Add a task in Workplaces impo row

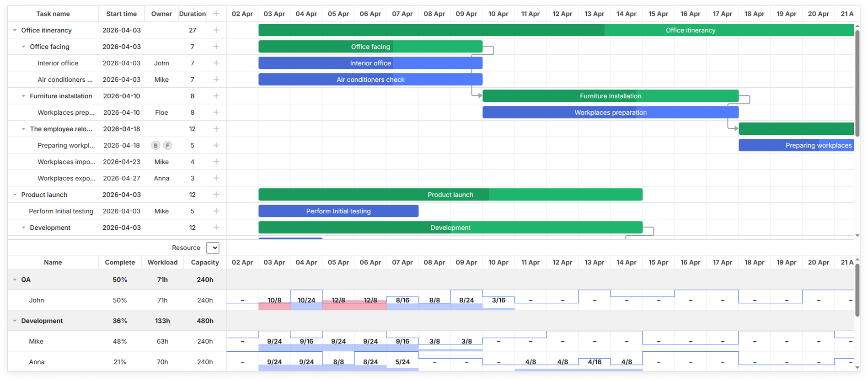coord(216,162)
